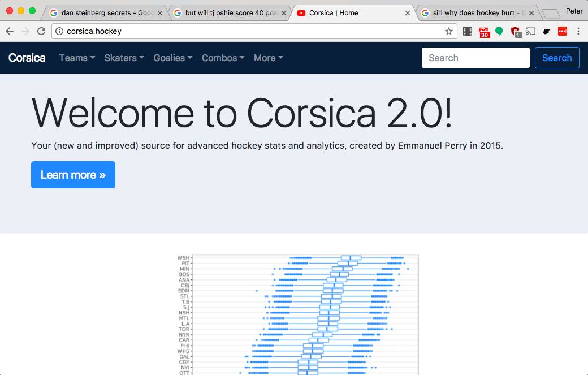The image size is (588, 375).
Task: Start casting with the Chromecast extension icon
Action: pyautogui.click(x=531, y=32)
